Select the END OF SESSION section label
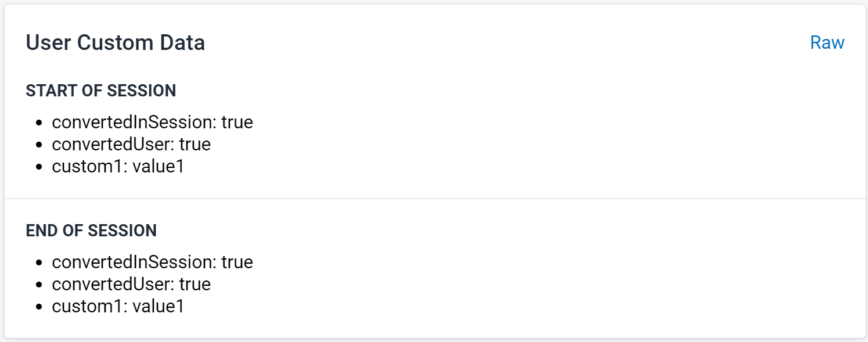 [91, 231]
